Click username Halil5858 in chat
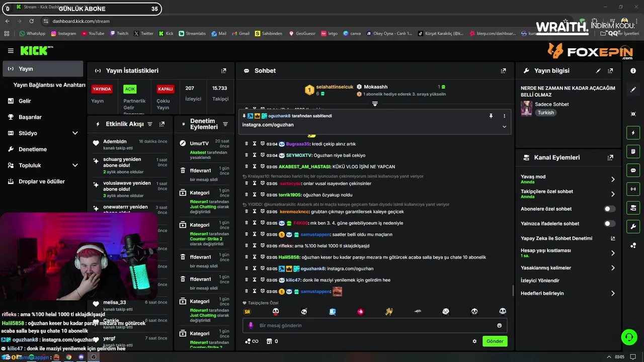644x362 pixels. pos(289,257)
